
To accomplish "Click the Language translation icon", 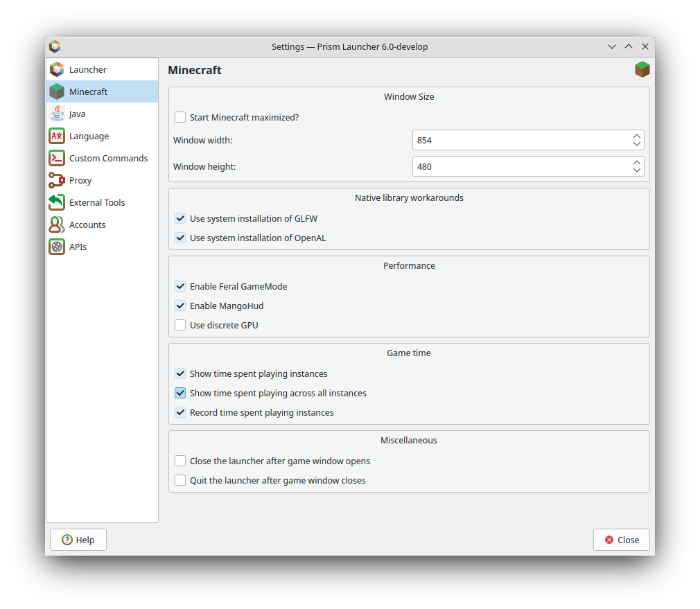I will (57, 136).
